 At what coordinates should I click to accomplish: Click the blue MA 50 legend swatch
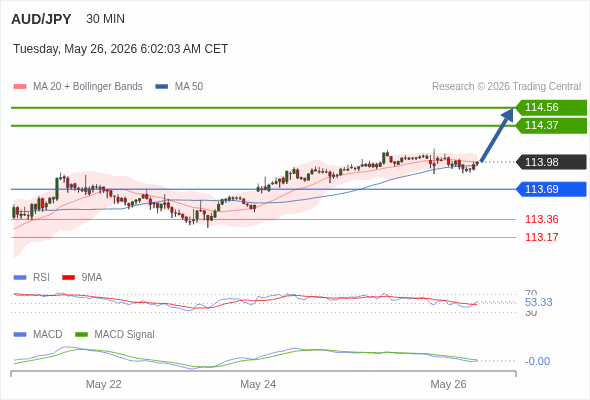click(x=161, y=87)
